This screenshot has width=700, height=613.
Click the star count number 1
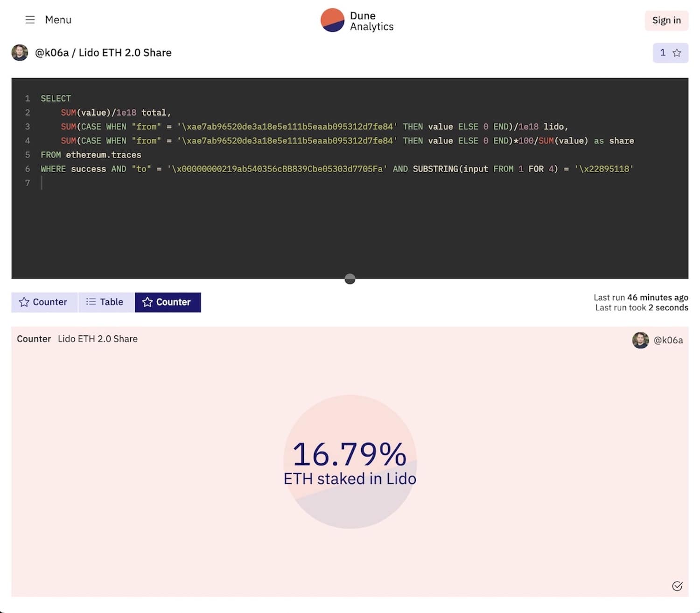click(663, 53)
